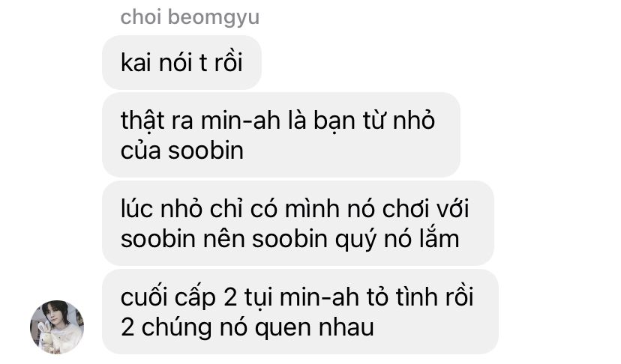Click "quen nhau" ending the last message
The image size is (621, 364).
(x=314, y=328)
